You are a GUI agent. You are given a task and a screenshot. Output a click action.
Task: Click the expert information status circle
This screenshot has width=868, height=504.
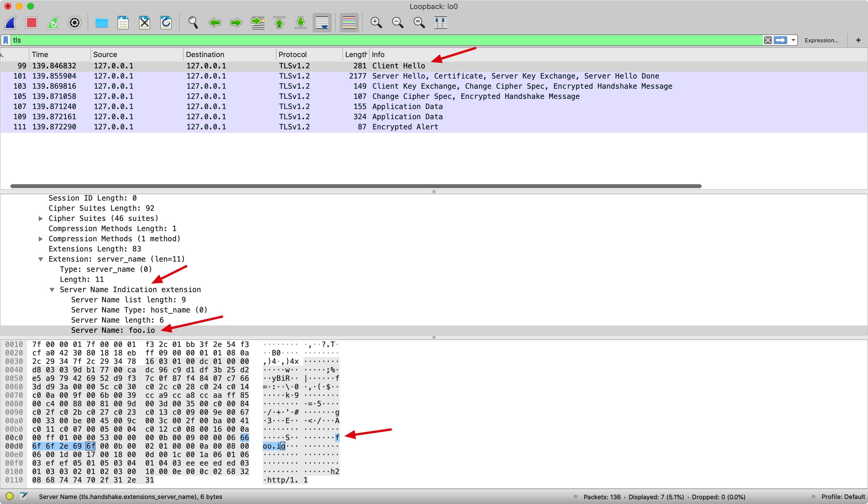[10, 496]
